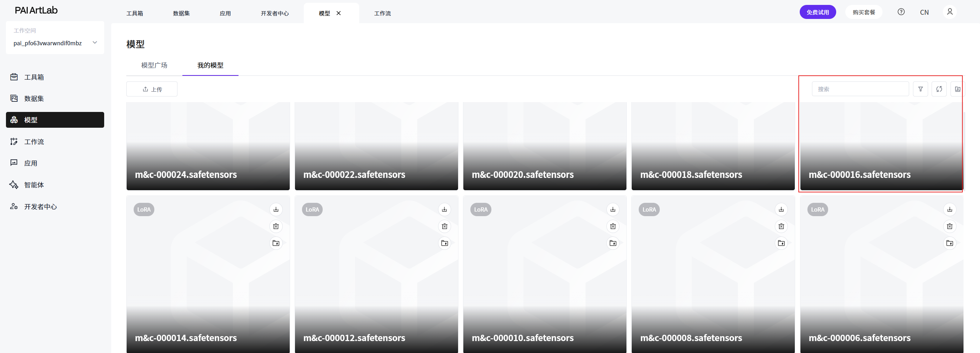
Task: Open the m&c-000010.safetensors model card
Action: coord(545,274)
